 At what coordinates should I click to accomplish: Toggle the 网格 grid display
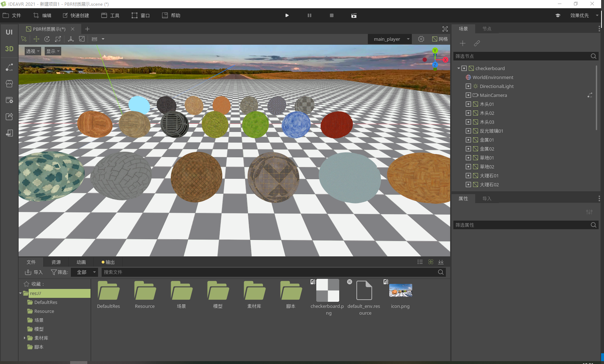pyautogui.click(x=440, y=39)
